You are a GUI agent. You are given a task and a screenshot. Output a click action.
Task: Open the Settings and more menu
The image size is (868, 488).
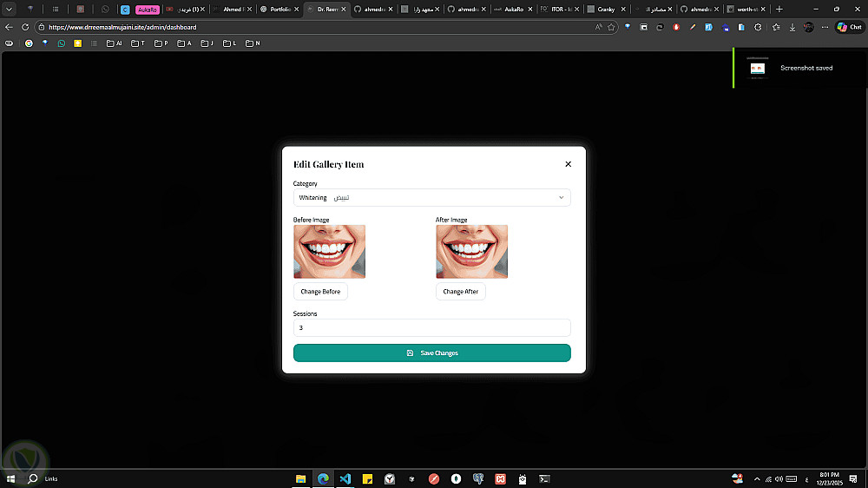pyautogui.click(x=825, y=27)
